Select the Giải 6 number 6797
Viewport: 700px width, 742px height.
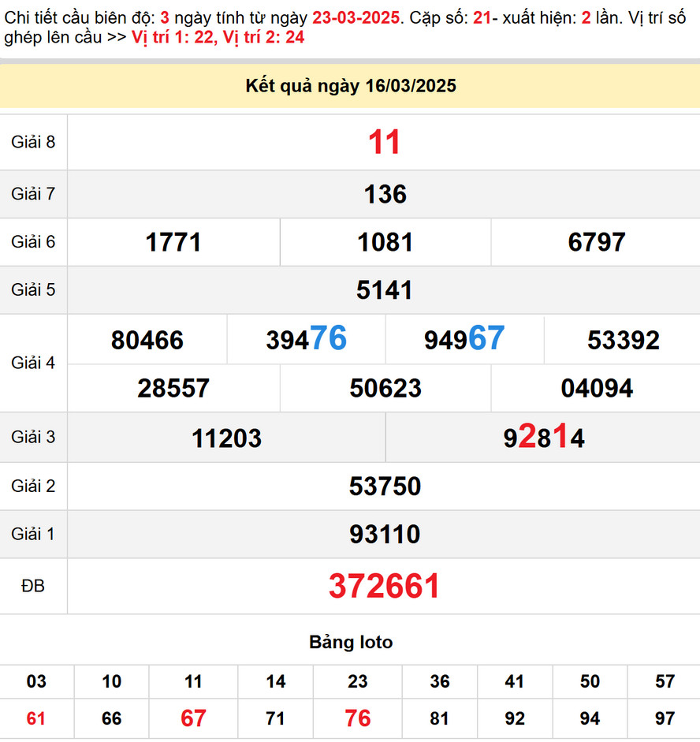tap(596, 242)
